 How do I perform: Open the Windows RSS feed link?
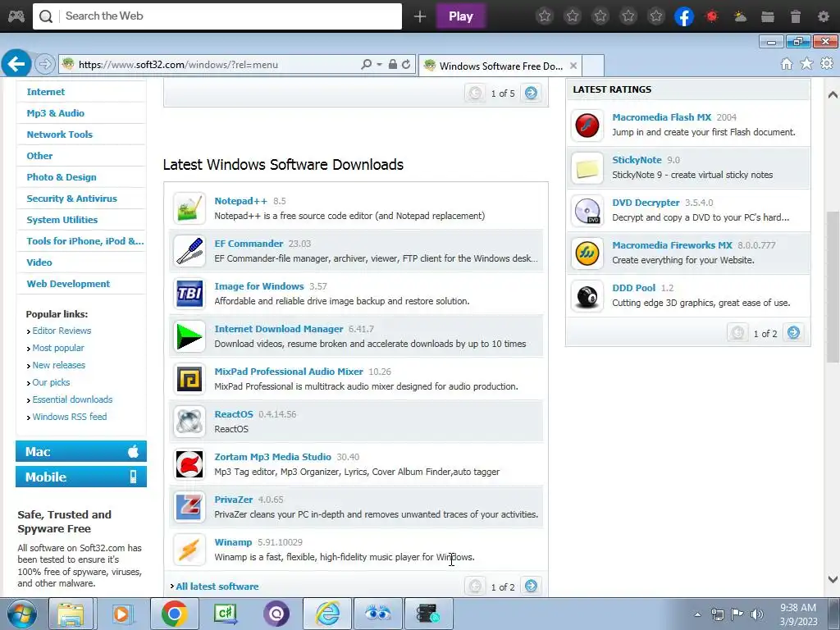click(70, 416)
